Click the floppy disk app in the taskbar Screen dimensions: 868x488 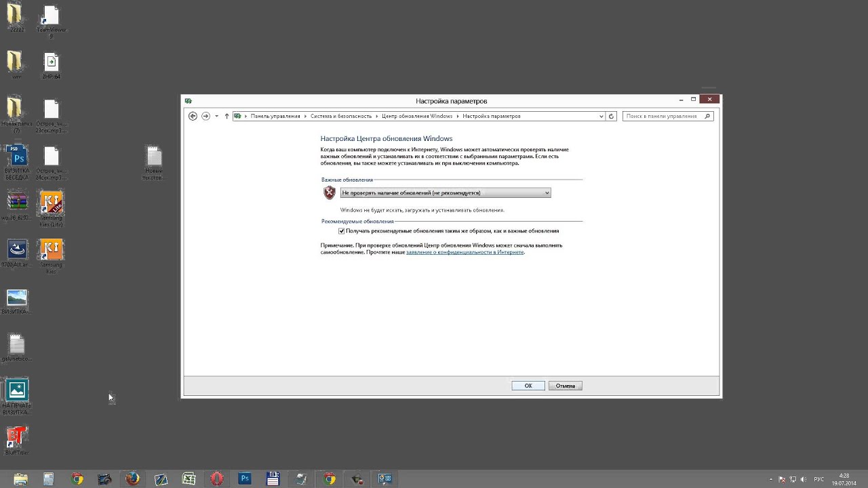pos(273,479)
